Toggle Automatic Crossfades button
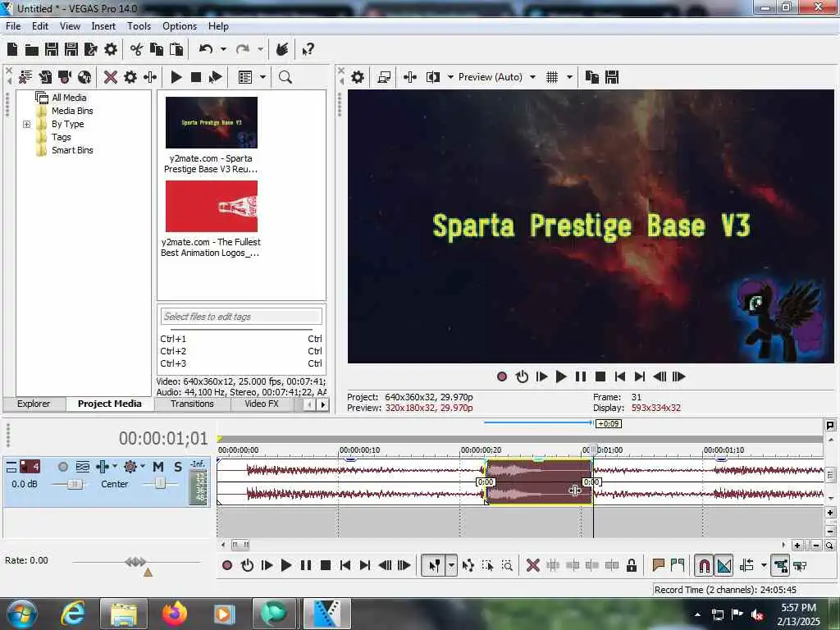The image size is (840, 630). pyautogui.click(x=724, y=566)
